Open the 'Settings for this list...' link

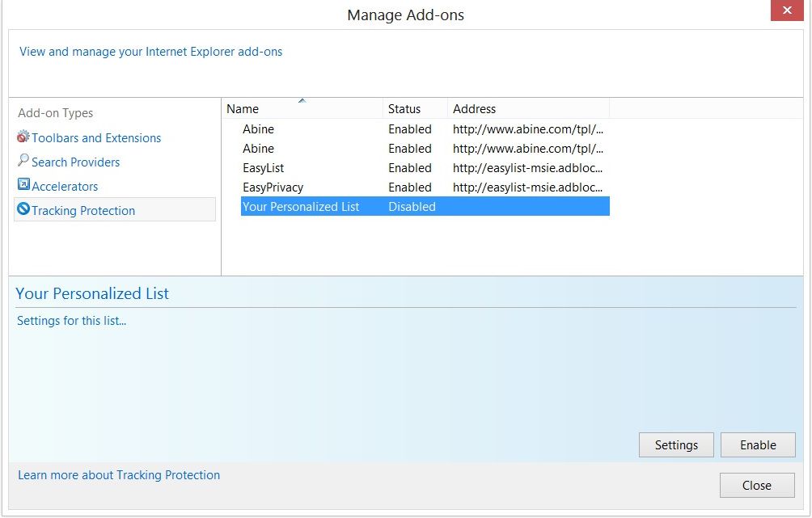pos(72,321)
